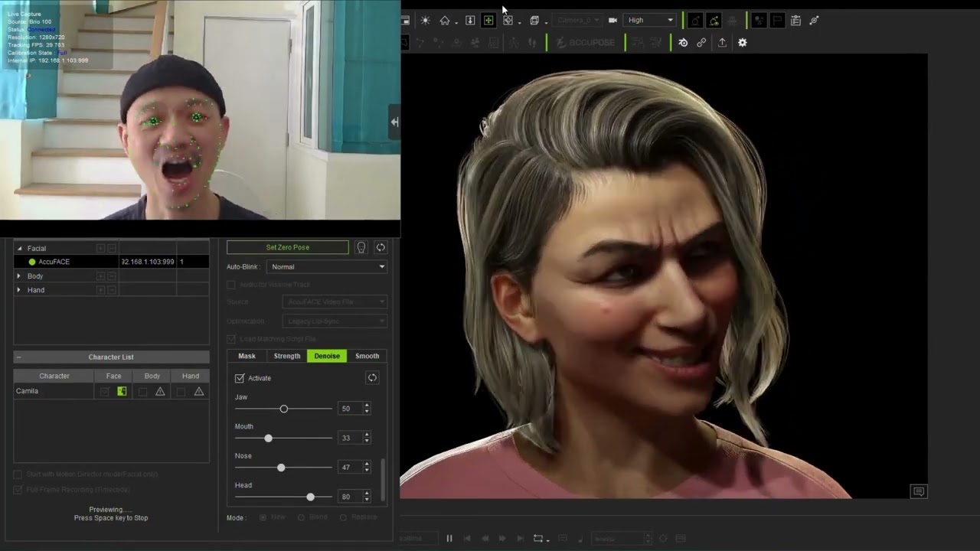The image size is (980, 551).
Task: Switch to the Strength tab
Action: point(287,356)
